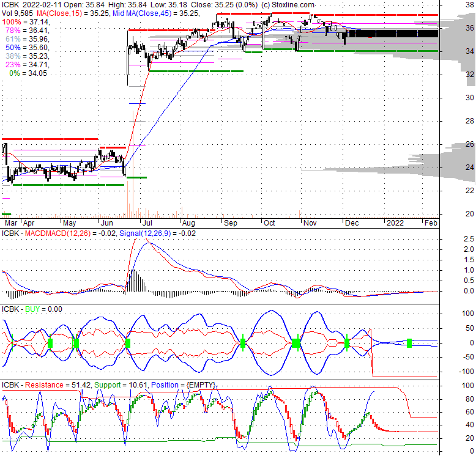Click the 'Jun' month label on time axis
476x456 pixels.
click(107, 223)
